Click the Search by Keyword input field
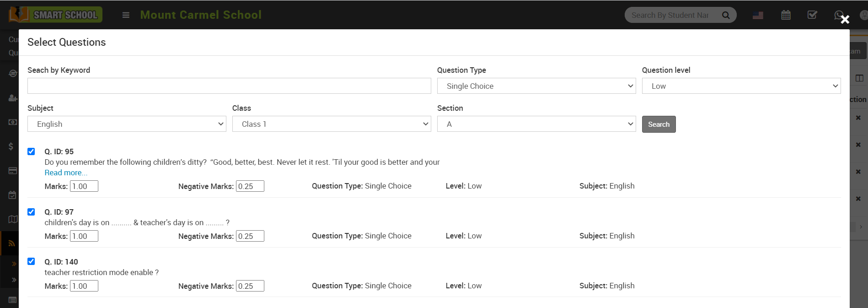Viewport: 868px width, 308px height. pyautogui.click(x=229, y=86)
